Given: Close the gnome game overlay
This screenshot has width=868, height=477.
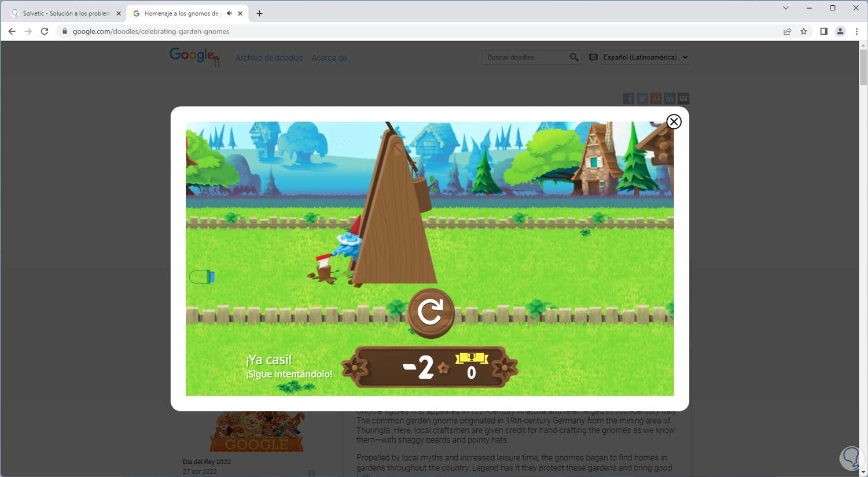Looking at the screenshot, I should pyautogui.click(x=674, y=121).
